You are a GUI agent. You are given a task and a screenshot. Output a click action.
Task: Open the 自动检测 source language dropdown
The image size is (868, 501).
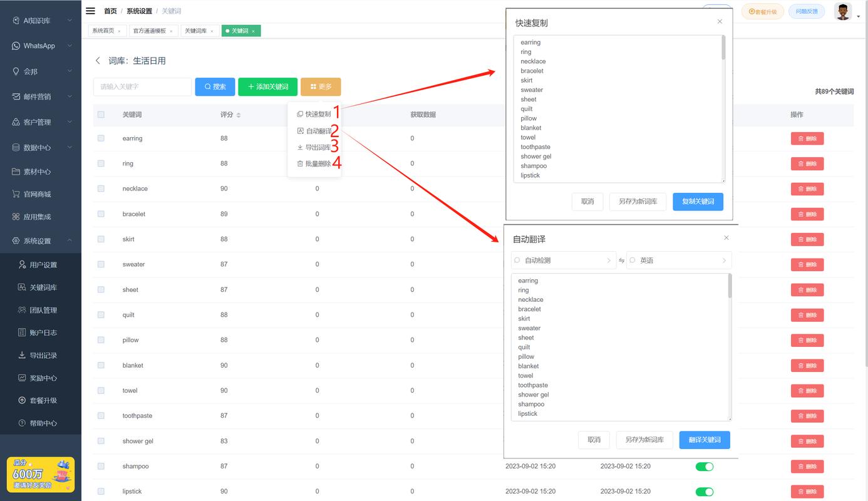pos(562,260)
